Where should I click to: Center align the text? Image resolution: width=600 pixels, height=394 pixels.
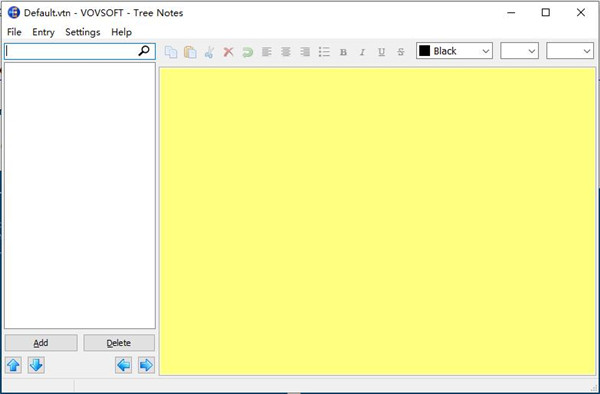click(x=286, y=52)
